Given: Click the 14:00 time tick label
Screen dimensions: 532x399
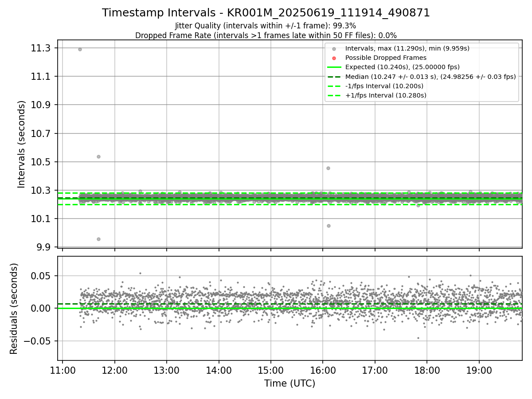Looking at the screenshot, I should point(219,371).
